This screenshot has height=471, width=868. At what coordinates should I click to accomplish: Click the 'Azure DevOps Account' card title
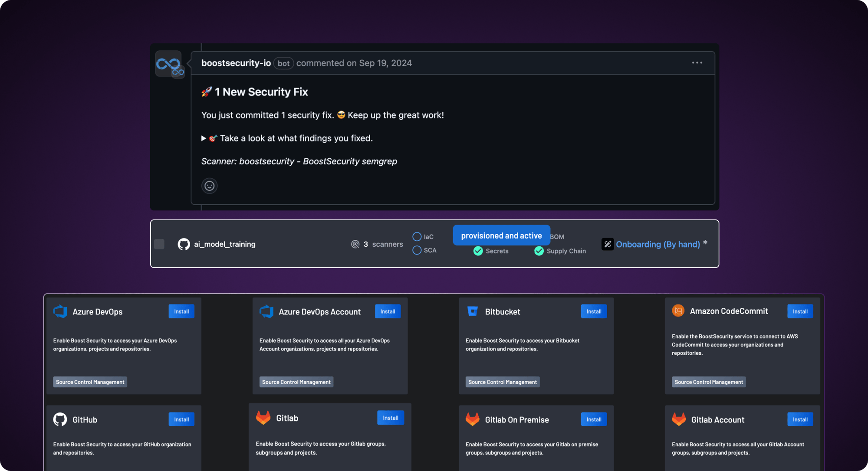pos(319,312)
